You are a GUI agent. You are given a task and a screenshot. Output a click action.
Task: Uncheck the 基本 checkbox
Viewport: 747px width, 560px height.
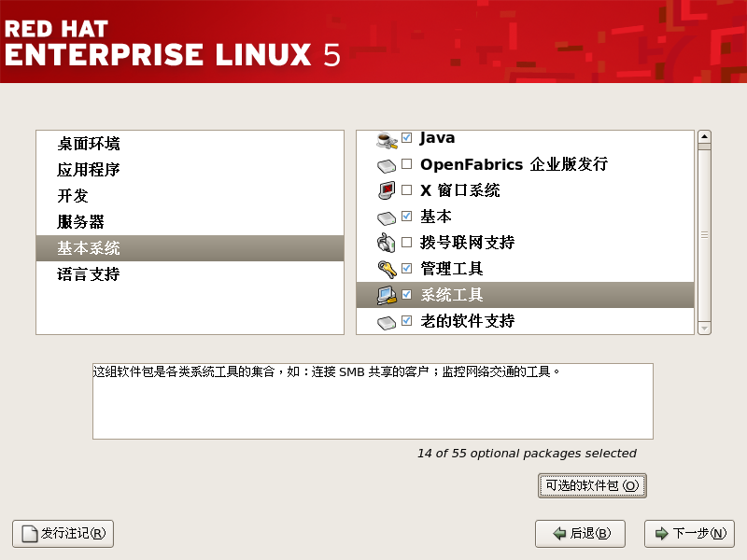point(406,217)
